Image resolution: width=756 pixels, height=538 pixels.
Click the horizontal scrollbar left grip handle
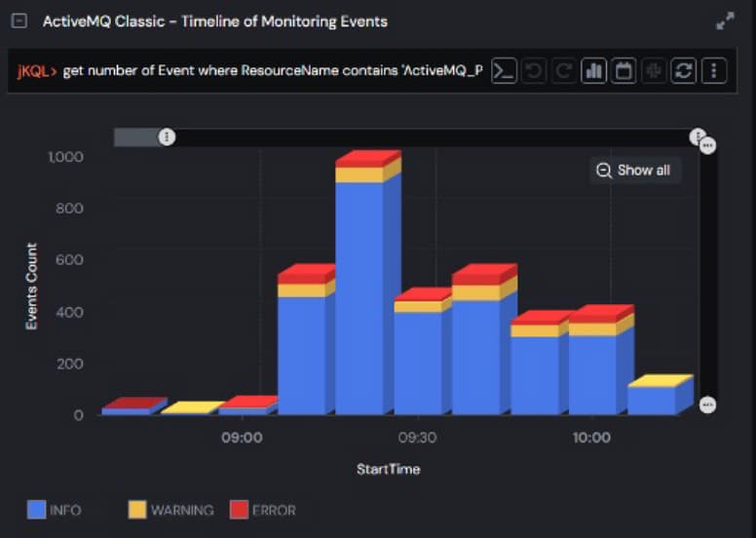click(167, 137)
